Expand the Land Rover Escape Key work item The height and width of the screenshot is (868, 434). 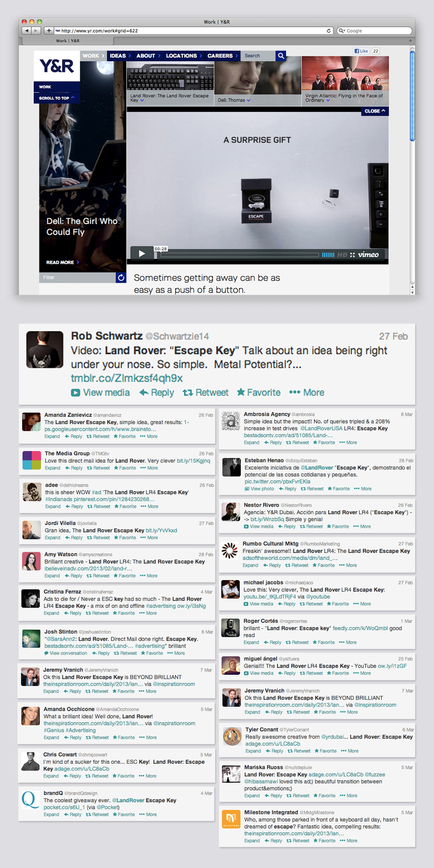click(170, 98)
